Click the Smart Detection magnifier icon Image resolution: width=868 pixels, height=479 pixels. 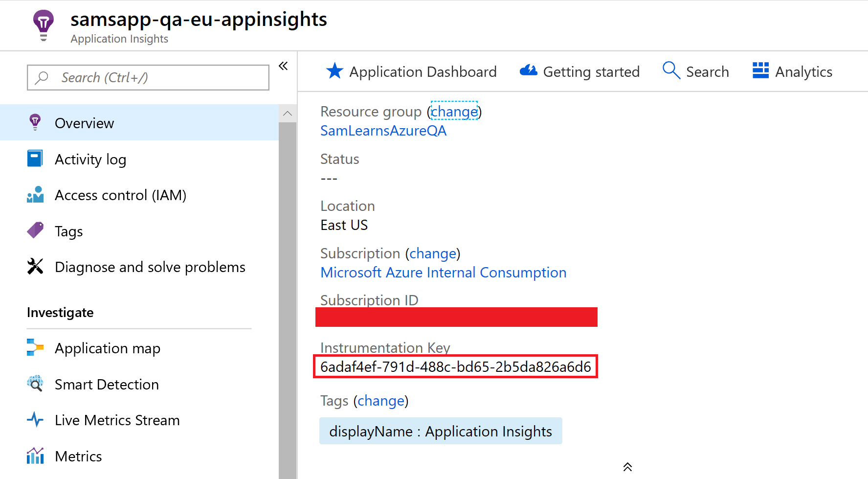pyautogui.click(x=35, y=384)
